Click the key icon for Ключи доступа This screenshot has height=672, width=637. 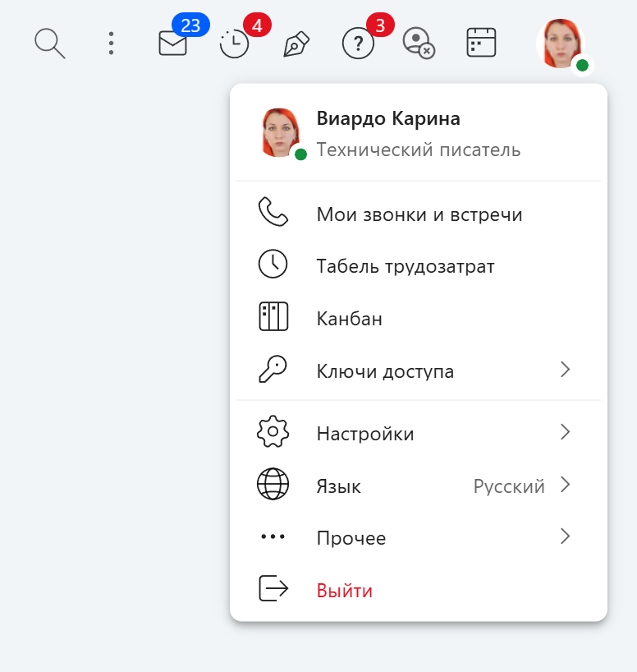[x=273, y=369]
